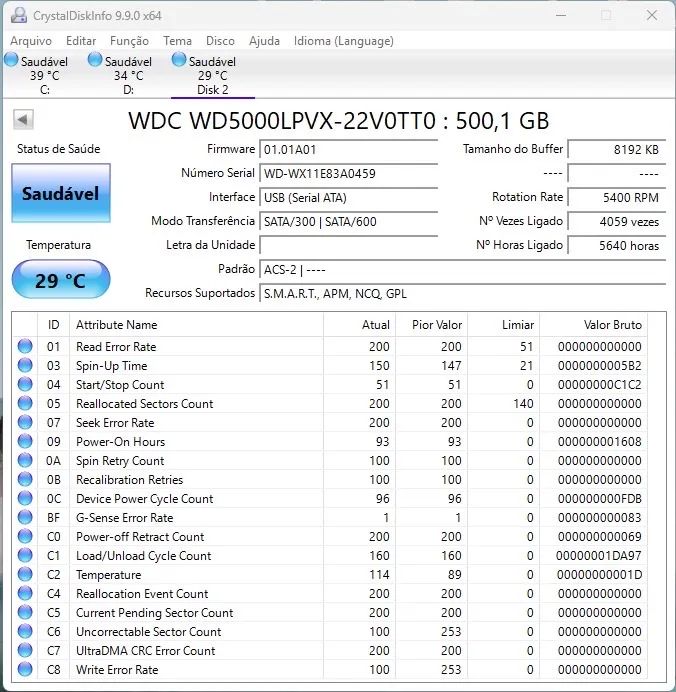Click status orb for Start/Stop Count
Image resolution: width=676 pixels, height=692 pixels.
tap(25, 384)
